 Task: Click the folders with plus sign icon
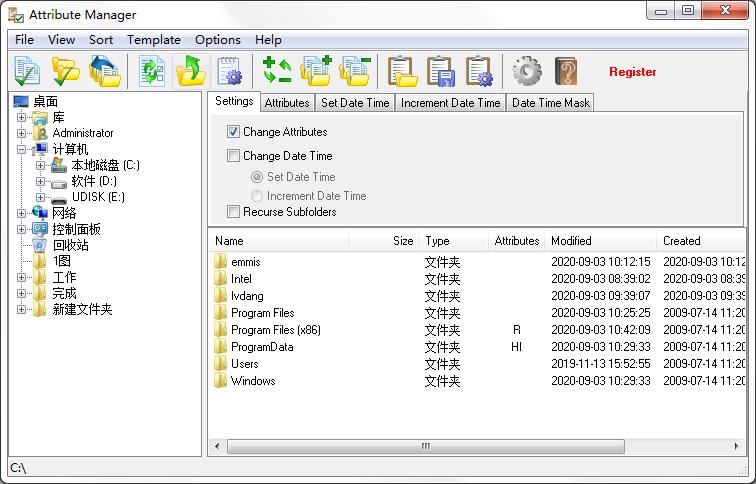pyautogui.click(x=316, y=72)
